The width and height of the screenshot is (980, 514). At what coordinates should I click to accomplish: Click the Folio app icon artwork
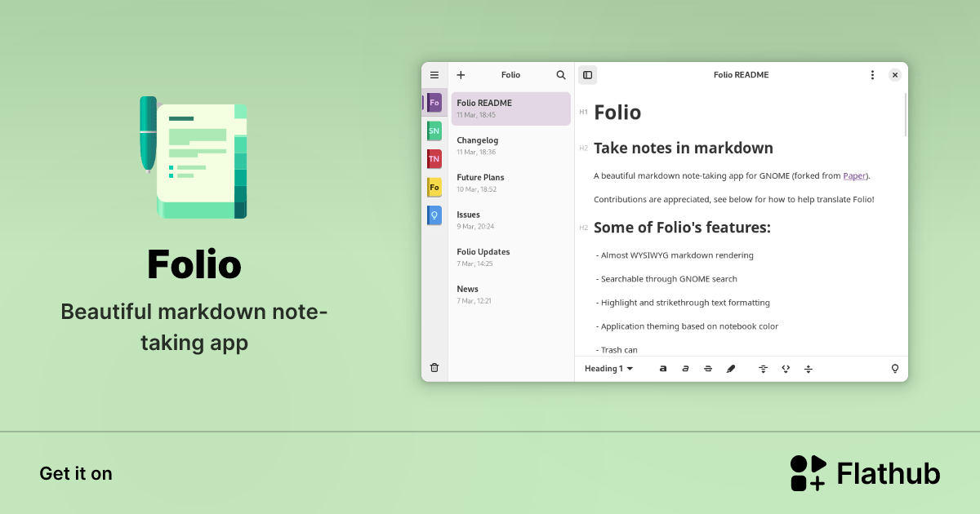[x=194, y=157]
